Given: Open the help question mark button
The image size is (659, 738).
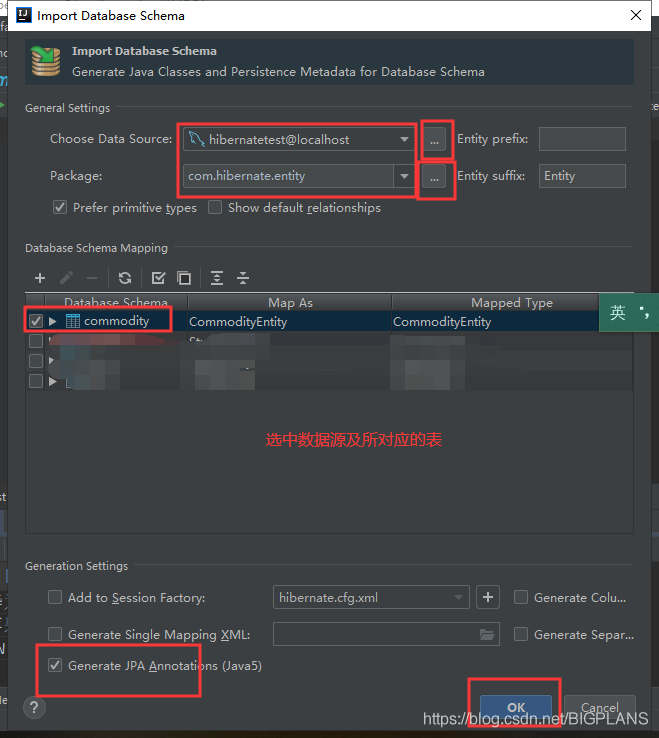Looking at the screenshot, I should coord(34,707).
